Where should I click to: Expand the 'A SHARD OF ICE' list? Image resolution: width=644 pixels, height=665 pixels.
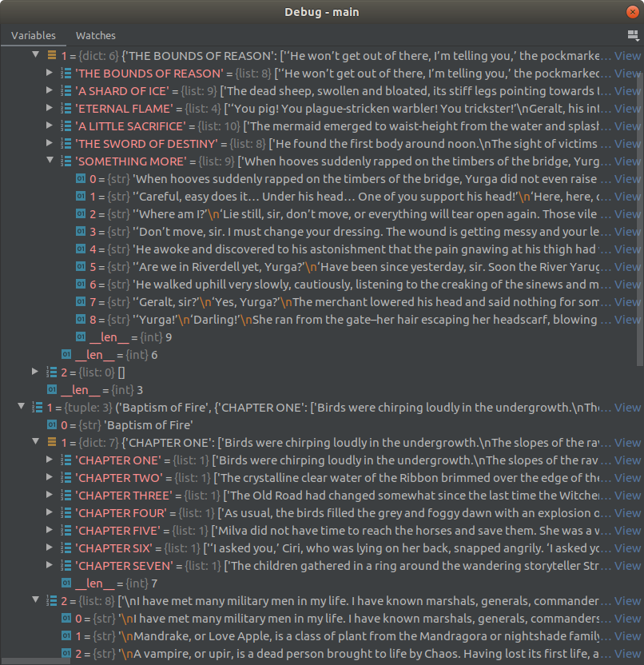click(50, 90)
